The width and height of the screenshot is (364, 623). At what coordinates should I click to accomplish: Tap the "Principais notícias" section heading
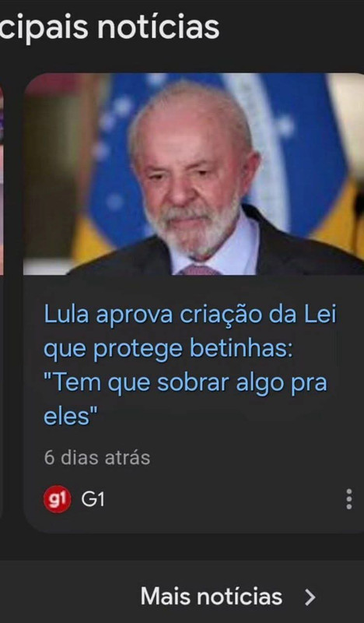pos(109,26)
